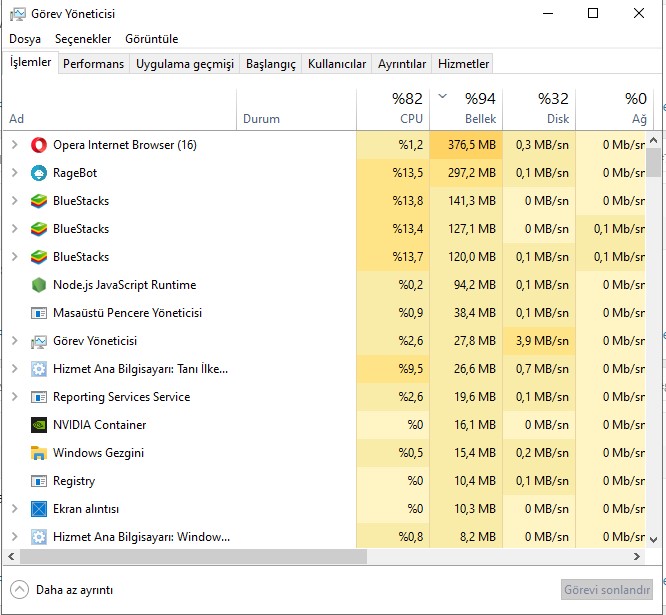
Task: Switch to the Uygulama geçmişi tab
Action: (x=185, y=64)
